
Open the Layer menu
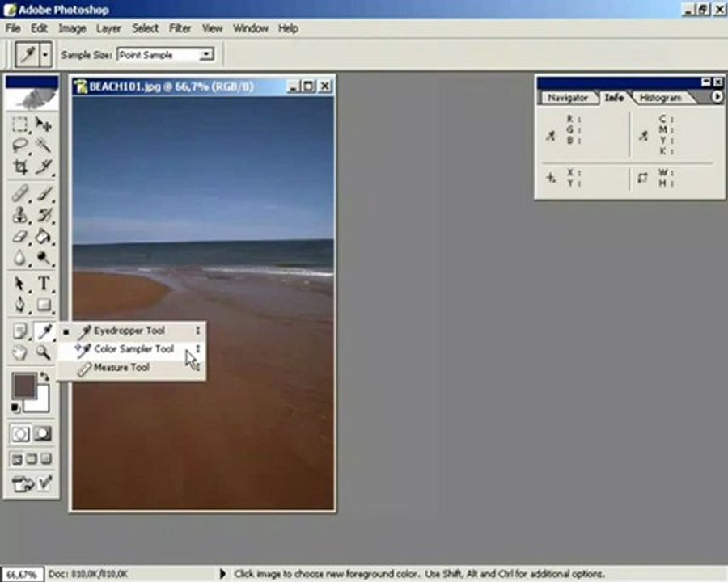[x=108, y=28]
